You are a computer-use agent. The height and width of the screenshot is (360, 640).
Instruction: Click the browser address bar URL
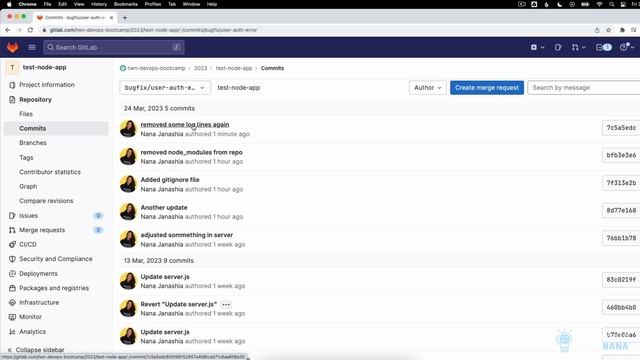pyautogui.click(x=153, y=30)
